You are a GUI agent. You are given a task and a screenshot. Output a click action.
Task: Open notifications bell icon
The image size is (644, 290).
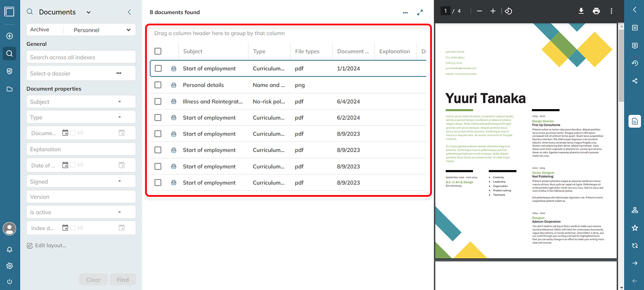[x=9, y=250]
